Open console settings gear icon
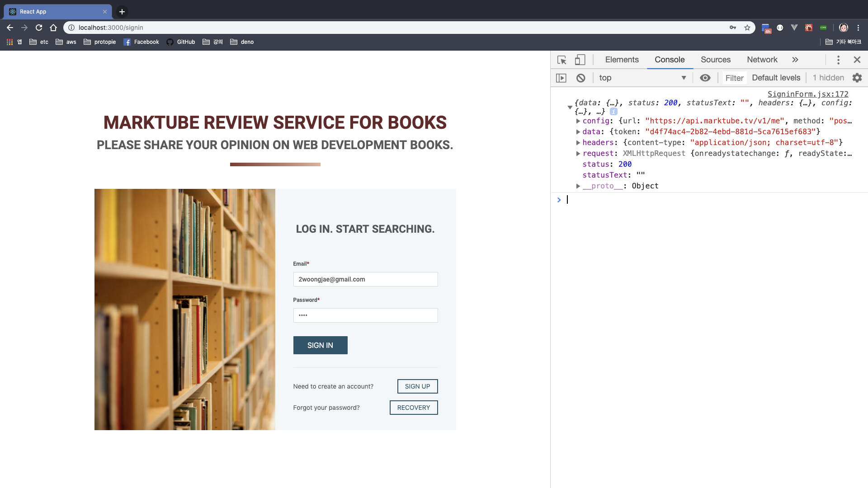 click(x=857, y=78)
